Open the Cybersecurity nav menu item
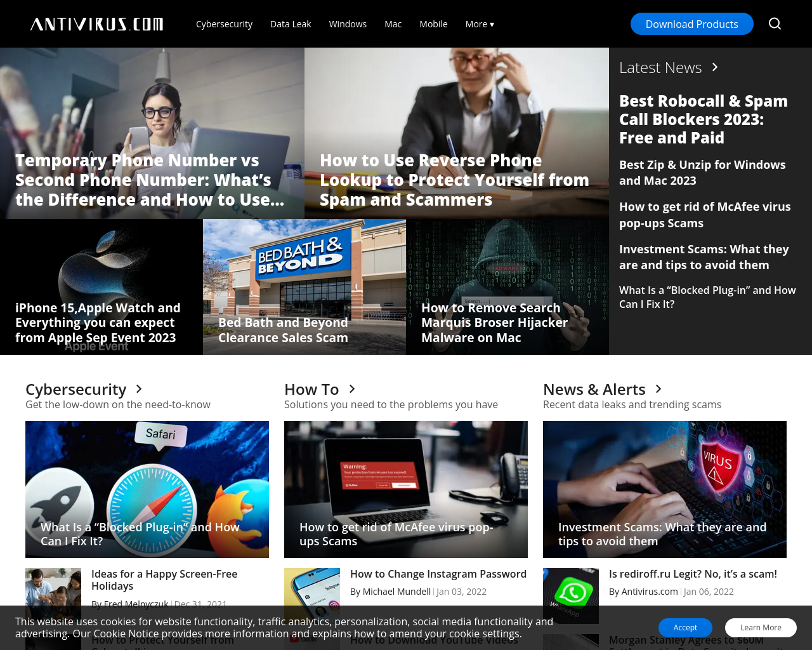 point(224,24)
